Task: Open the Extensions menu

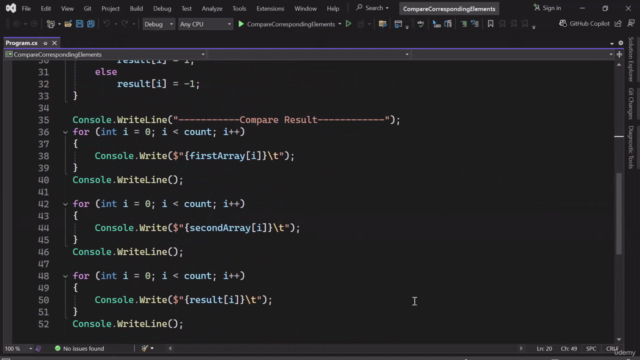Action: (x=270, y=8)
